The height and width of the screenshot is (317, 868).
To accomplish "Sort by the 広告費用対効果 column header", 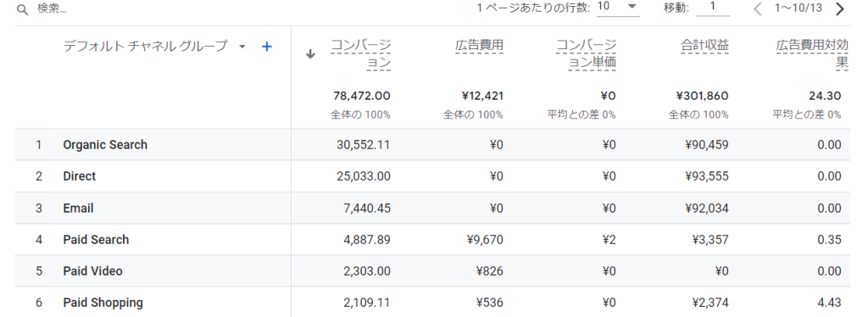I will point(812,54).
